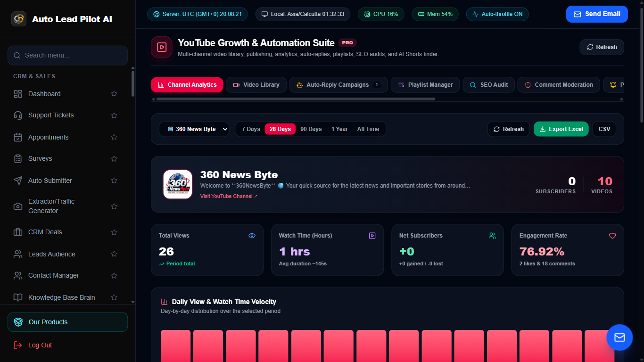
Task: Click the tab strip right scroll arrow
Action: pos(622,99)
